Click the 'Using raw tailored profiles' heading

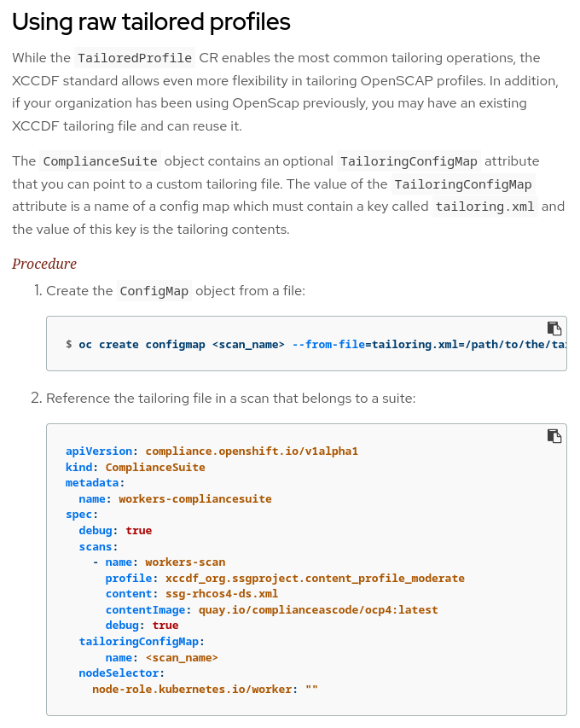151,22
